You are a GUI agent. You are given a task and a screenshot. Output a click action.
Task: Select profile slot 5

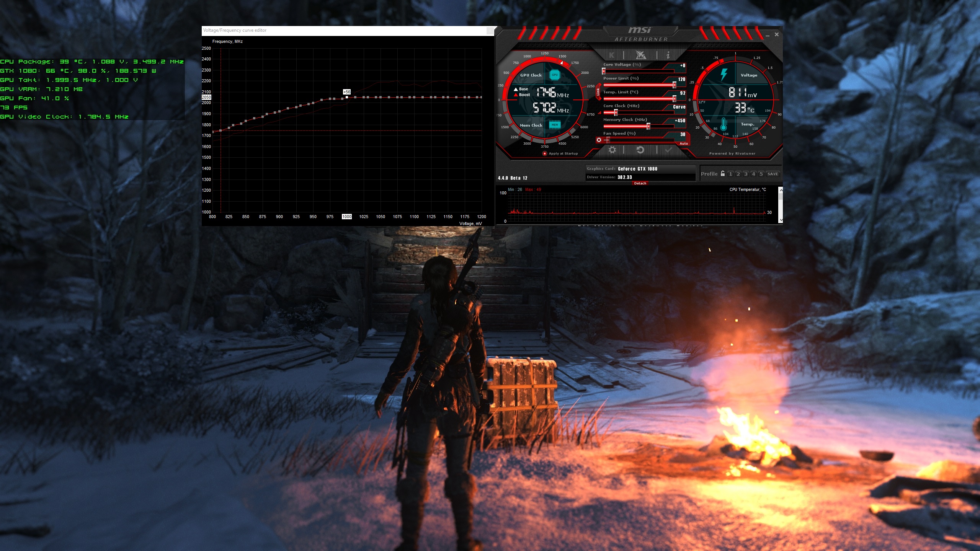[761, 174]
